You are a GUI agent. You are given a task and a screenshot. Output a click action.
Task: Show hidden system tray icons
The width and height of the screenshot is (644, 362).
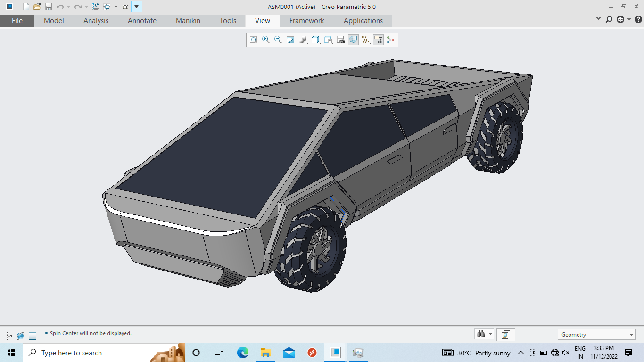[521, 353]
